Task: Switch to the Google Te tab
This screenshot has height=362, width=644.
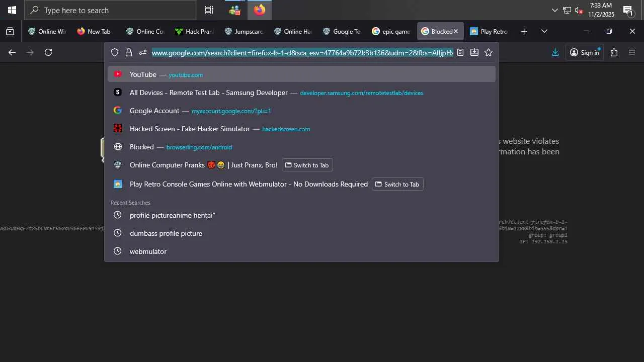Action: 343,31
